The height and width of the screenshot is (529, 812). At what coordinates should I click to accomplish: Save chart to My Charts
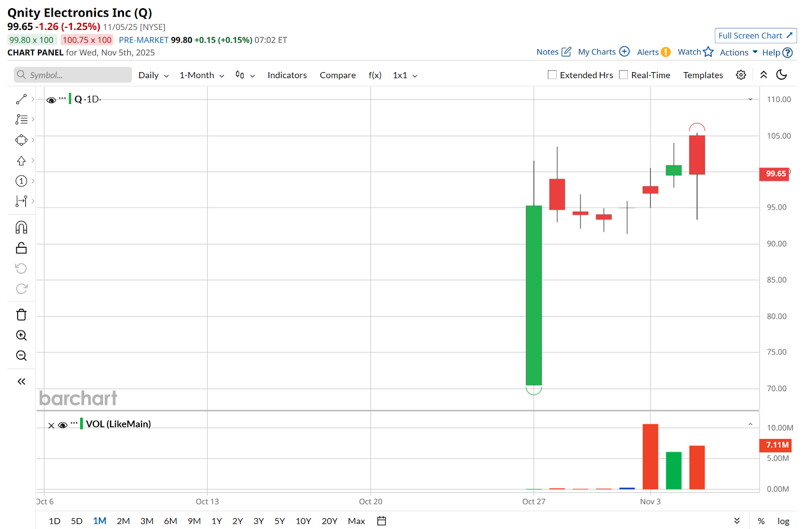pyautogui.click(x=604, y=52)
